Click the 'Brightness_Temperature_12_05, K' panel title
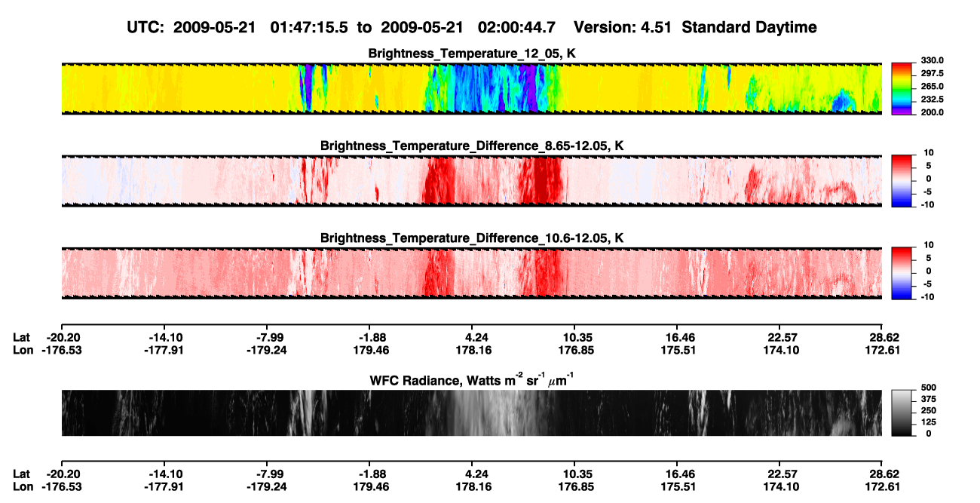Screen dimensions: 980x503 [x=472, y=53]
